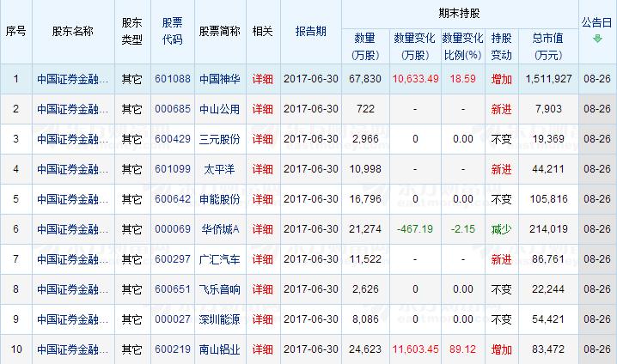The height and width of the screenshot is (364, 617).
Task: Open stock code 601088 link
Action: point(172,78)
